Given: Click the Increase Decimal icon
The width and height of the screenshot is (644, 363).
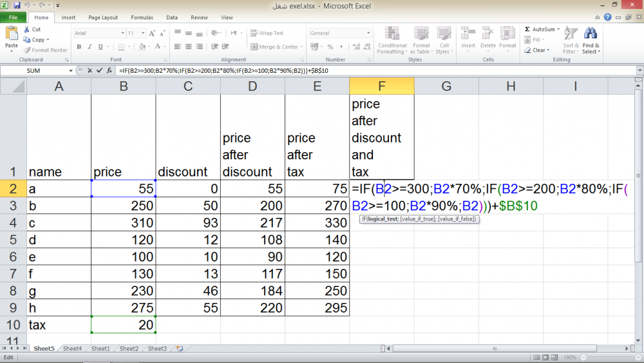Looking at the screenshot, I should tap(356, 47).
